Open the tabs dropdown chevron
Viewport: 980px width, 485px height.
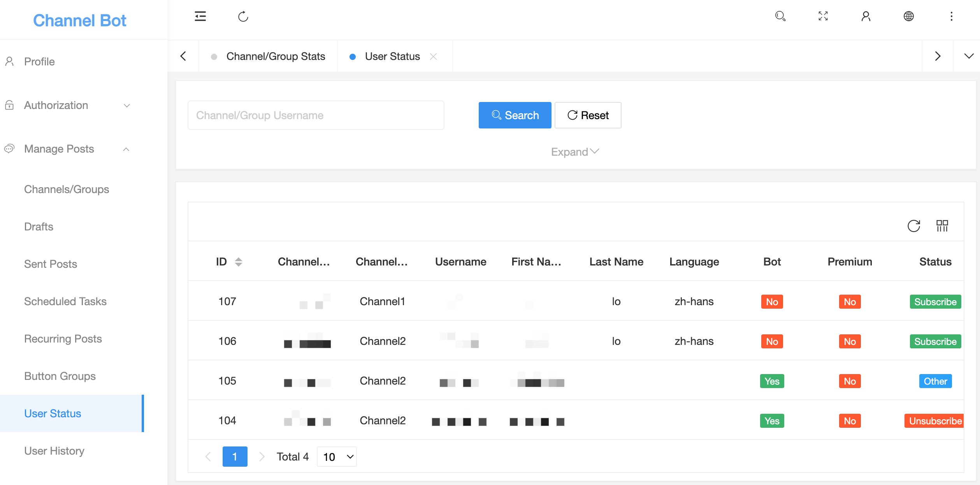[968, 56]
